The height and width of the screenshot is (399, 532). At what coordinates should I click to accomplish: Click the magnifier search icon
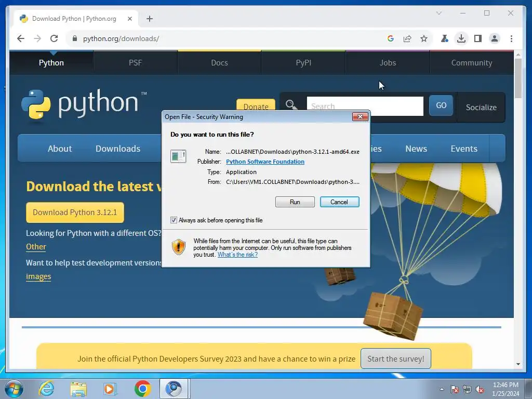coord(291,104)
